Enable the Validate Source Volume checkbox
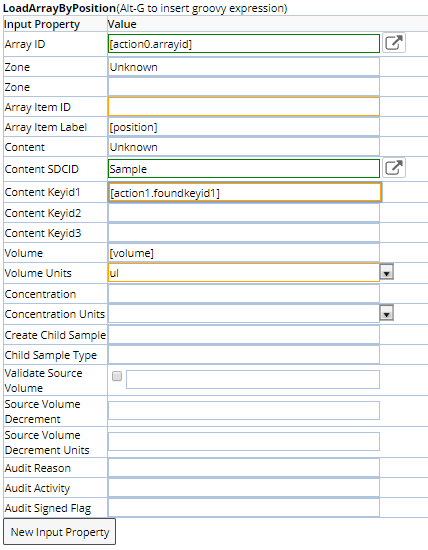 [x=117, y=376]
